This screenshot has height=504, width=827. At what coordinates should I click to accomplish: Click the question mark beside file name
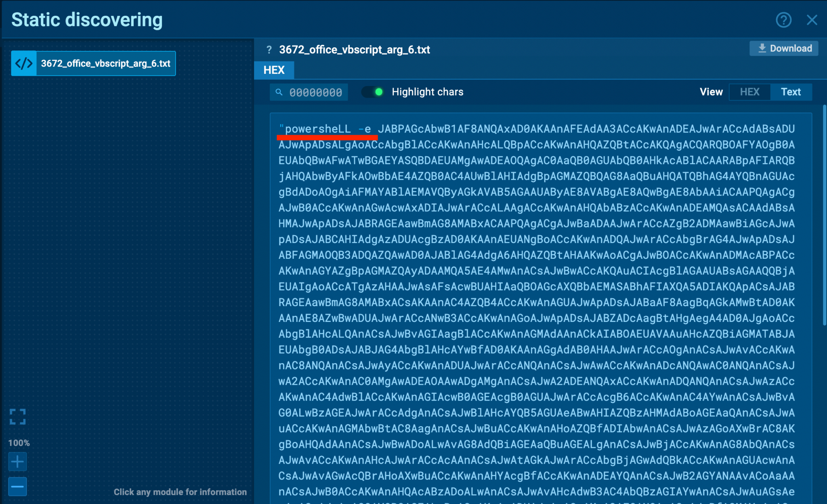pyautogui.click(x=269, y=50)
